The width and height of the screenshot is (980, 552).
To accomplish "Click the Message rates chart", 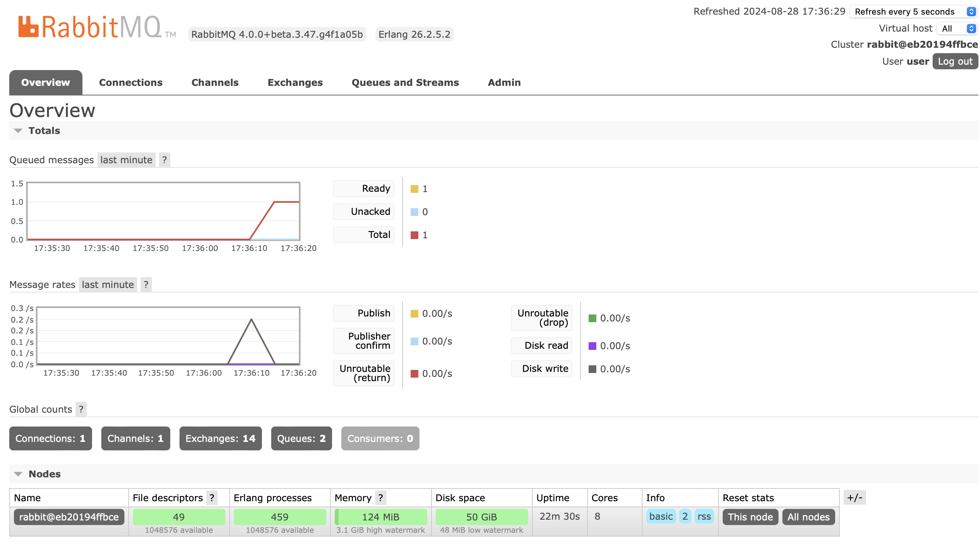I will 168,336.
